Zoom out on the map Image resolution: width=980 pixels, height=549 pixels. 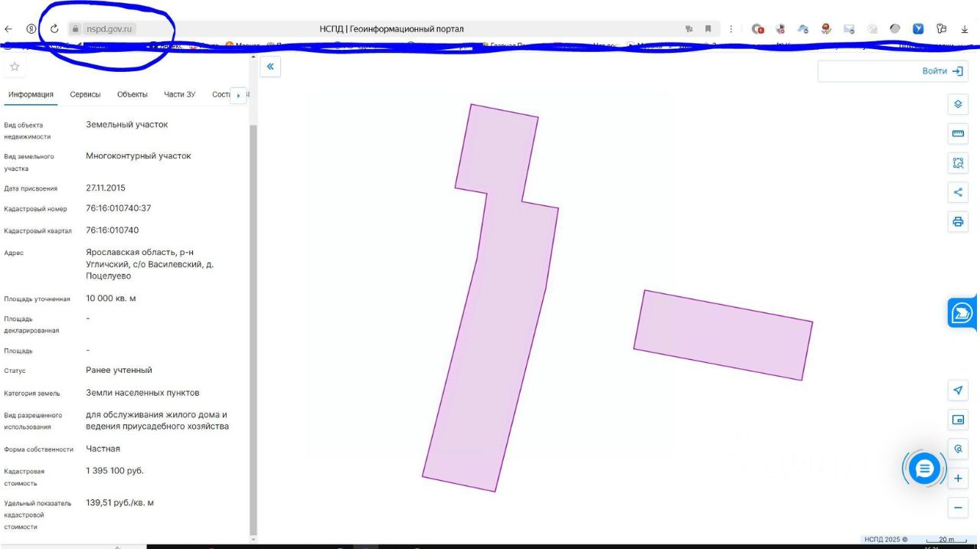958,508
